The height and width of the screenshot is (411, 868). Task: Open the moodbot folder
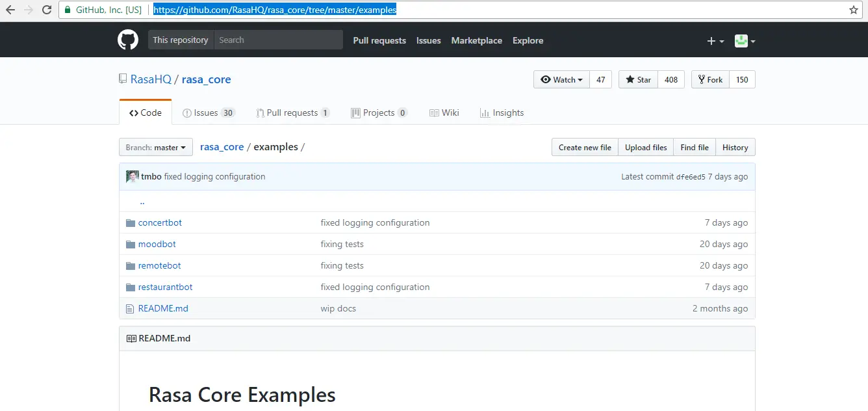(157, 244)
